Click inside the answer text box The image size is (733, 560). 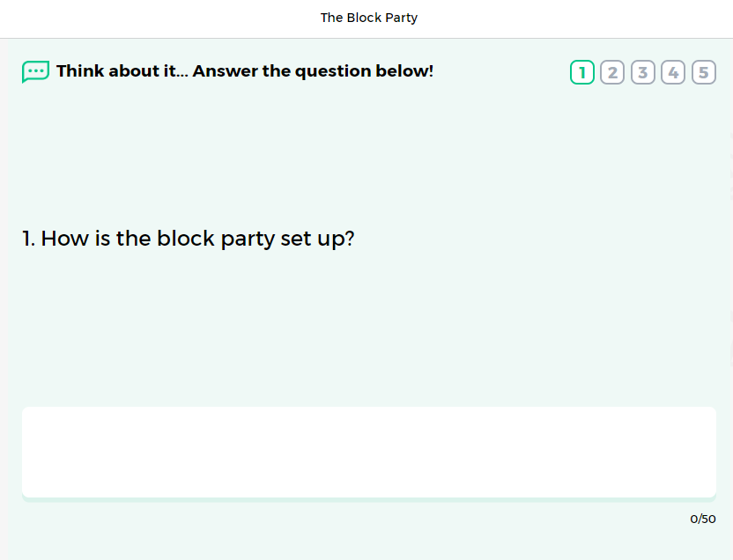point(368,452)
